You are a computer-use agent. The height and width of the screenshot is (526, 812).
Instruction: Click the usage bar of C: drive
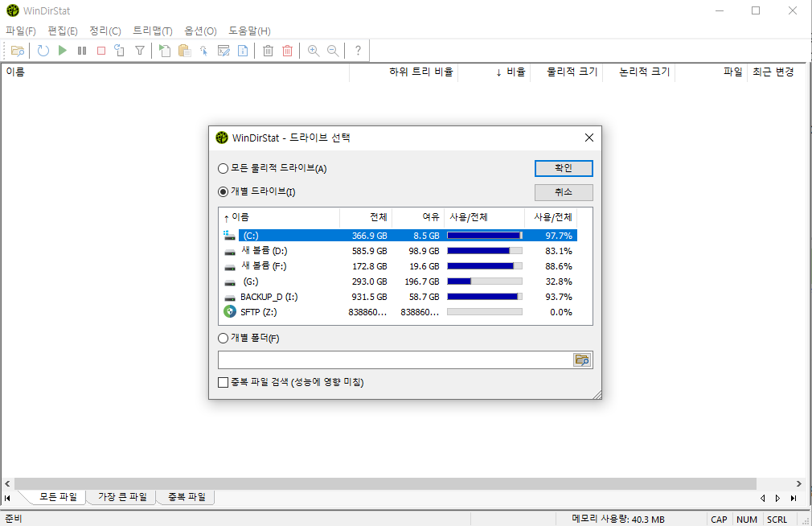(x=485, y=236)
